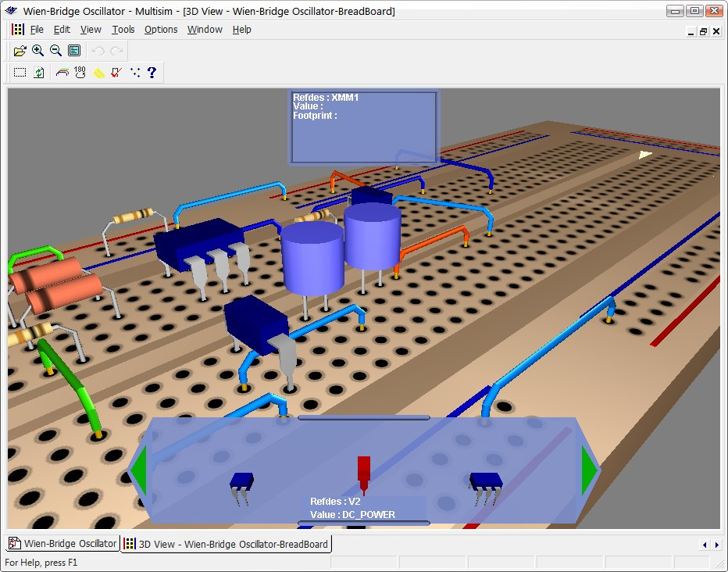Viewport: 728px width, 572px height.
Task: Click the yellow highlighter toolbar icon
Action: tap(98, 73)
